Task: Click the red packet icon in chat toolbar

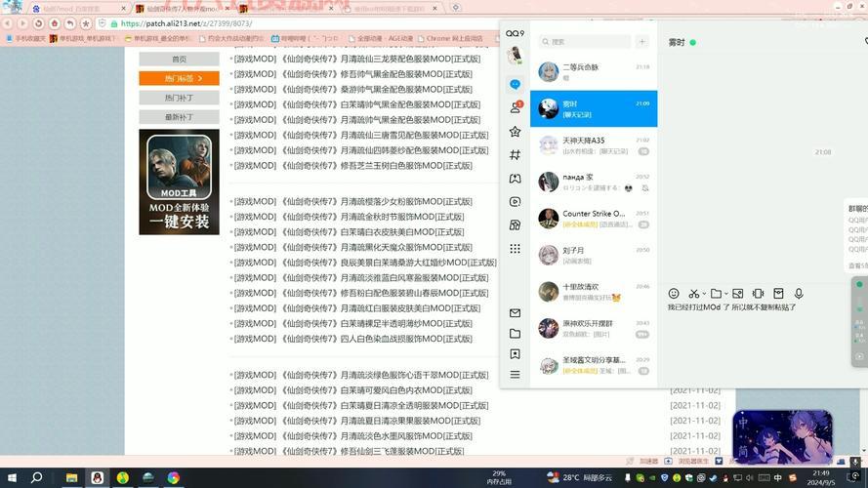Action: pyautogui.click(x=778, y=293)
